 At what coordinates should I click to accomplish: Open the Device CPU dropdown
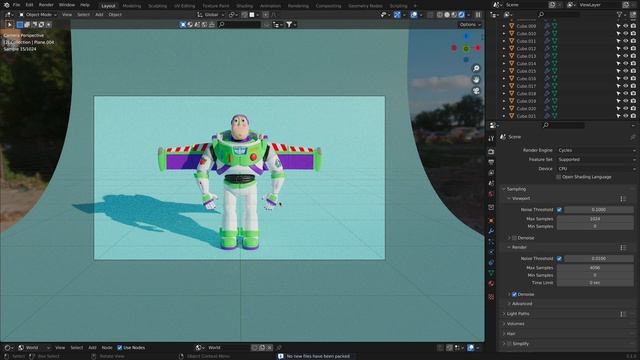(x=596, y=169)
